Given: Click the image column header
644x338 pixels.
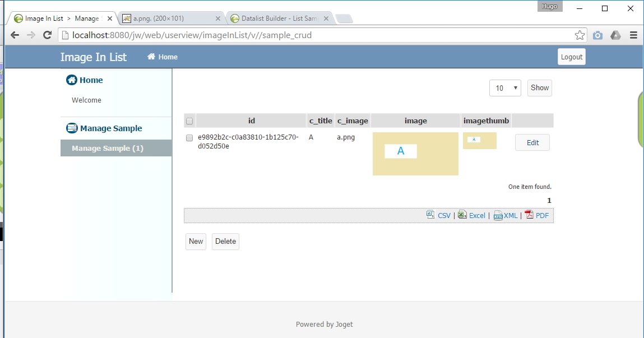Looking at the screenshot, I should (416, 121).
